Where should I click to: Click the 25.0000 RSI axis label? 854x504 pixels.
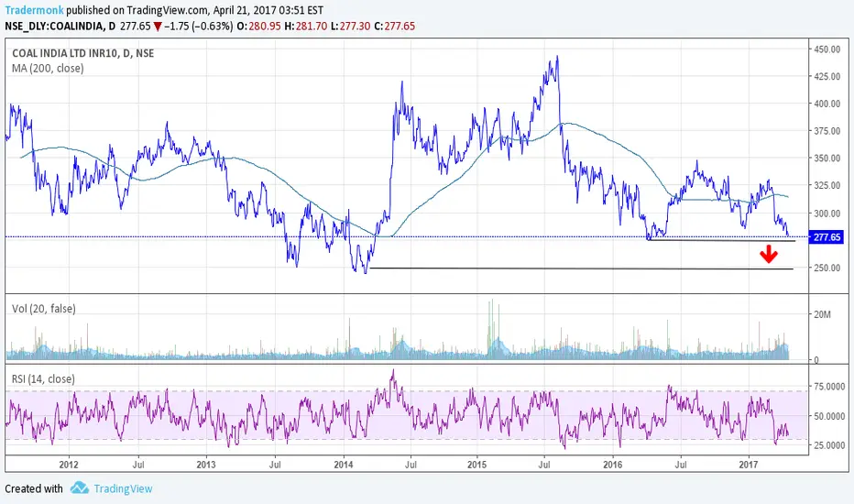[x=829, y=445]
